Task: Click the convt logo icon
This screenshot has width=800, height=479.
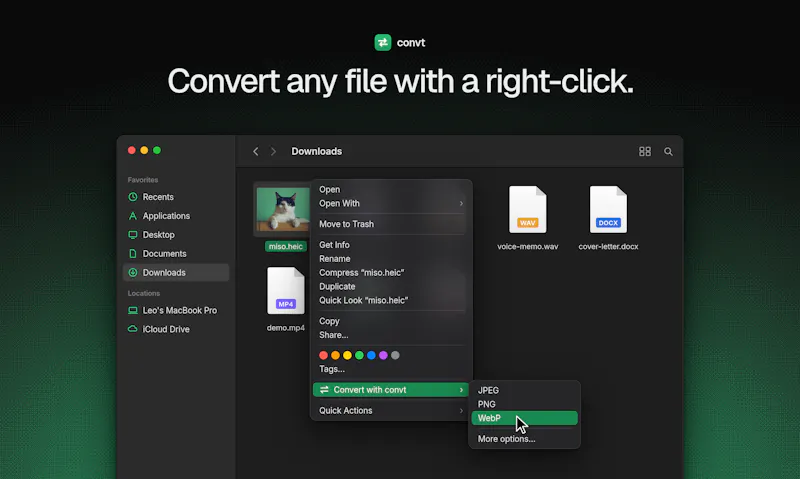Action: pyautogui.click(x=383, y=42)
